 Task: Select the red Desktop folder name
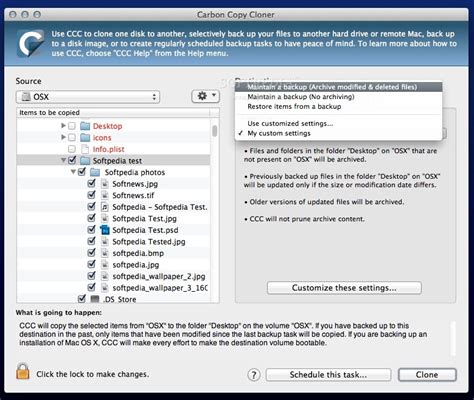[x=107, y=126]
